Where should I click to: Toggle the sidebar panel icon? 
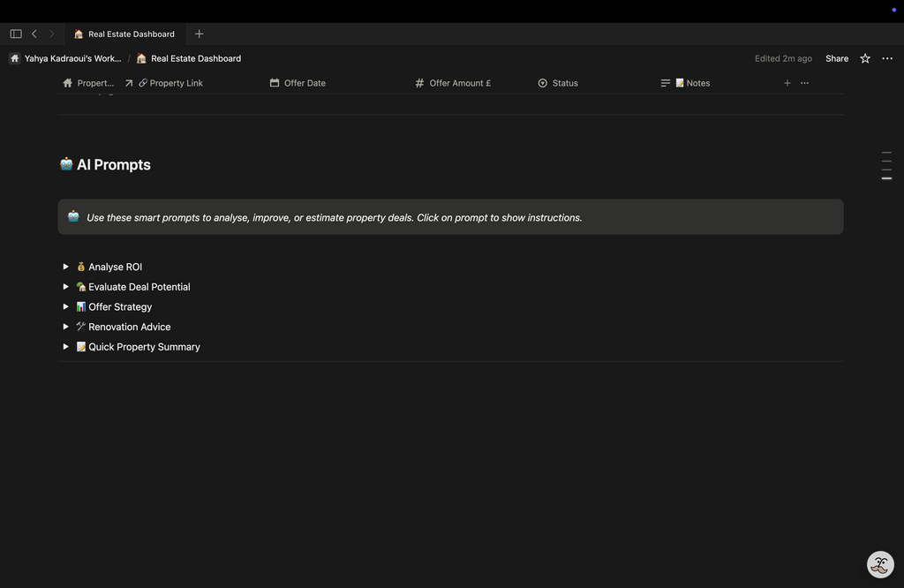(16, 34)
